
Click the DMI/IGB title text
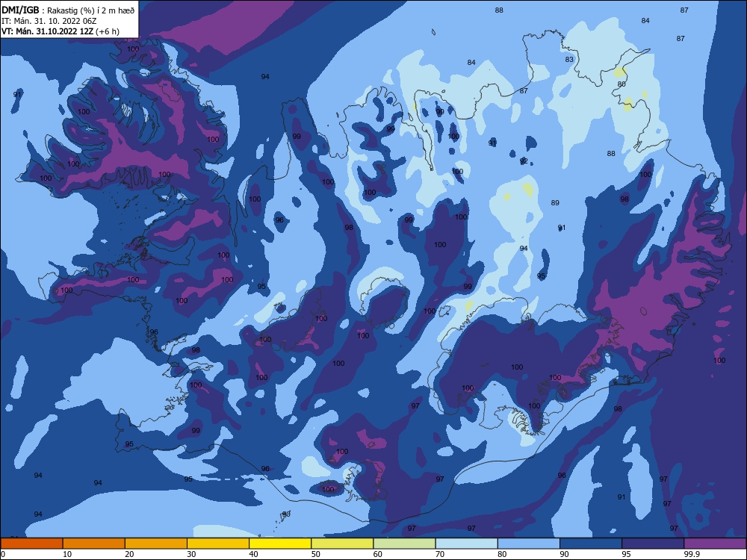[20, 10]
